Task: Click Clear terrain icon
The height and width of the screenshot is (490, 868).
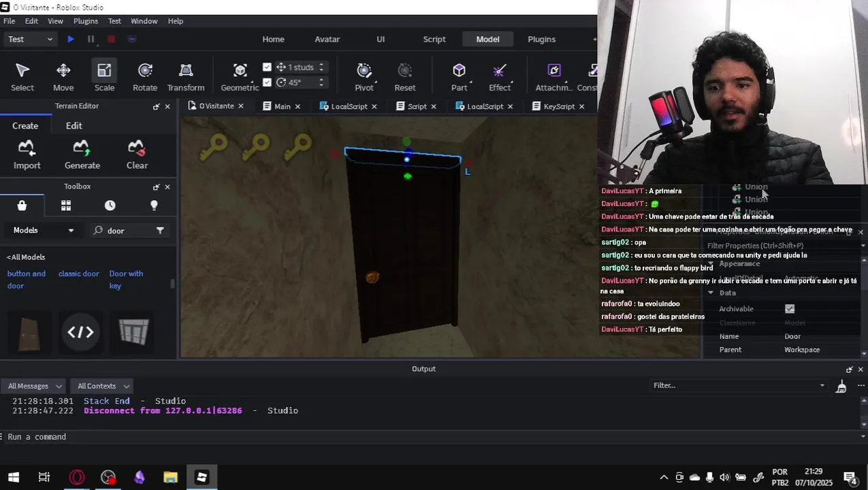Action: [137, 154]
